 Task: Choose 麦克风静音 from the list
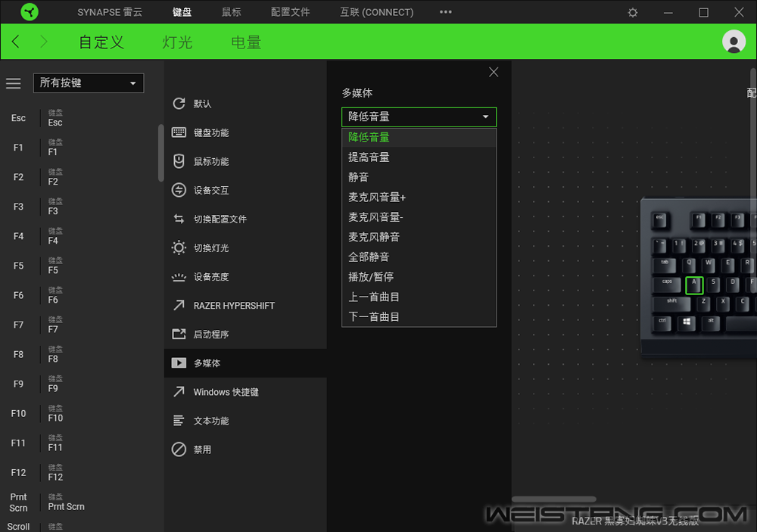click(419, 237)
